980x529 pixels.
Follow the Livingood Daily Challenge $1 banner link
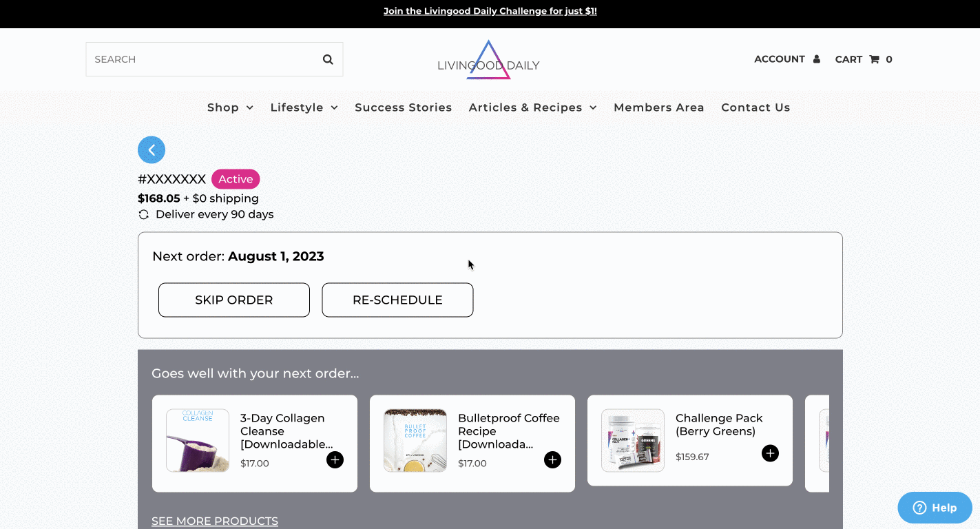490,11
